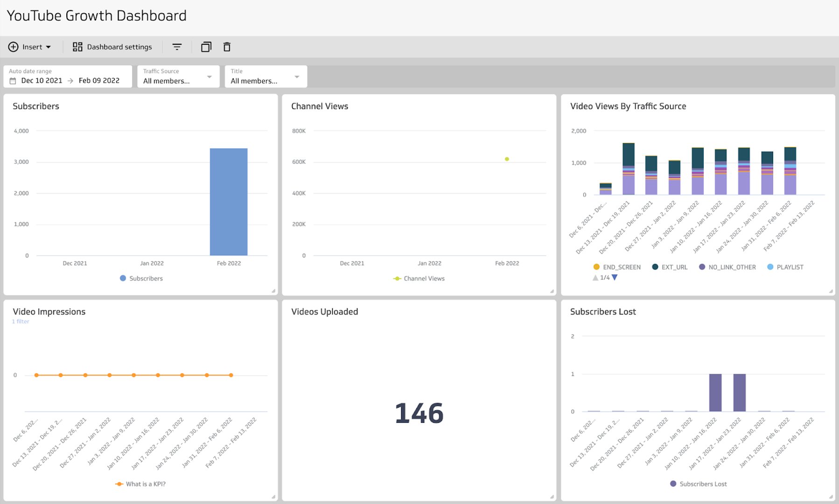
Task: Click the filter icon in the toolbar
Action: click(x=177, y=47)
